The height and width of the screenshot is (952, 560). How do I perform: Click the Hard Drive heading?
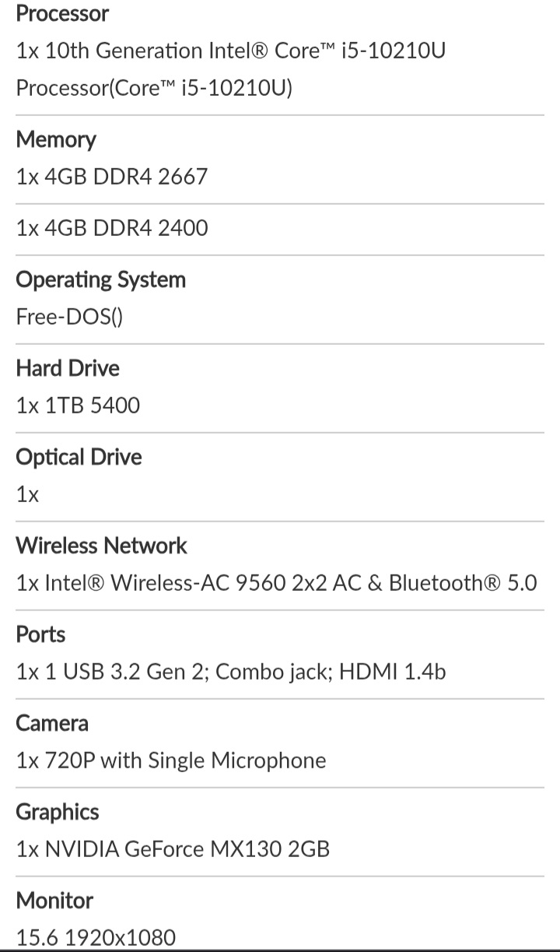pyautogui.click(x=68, y=368)
